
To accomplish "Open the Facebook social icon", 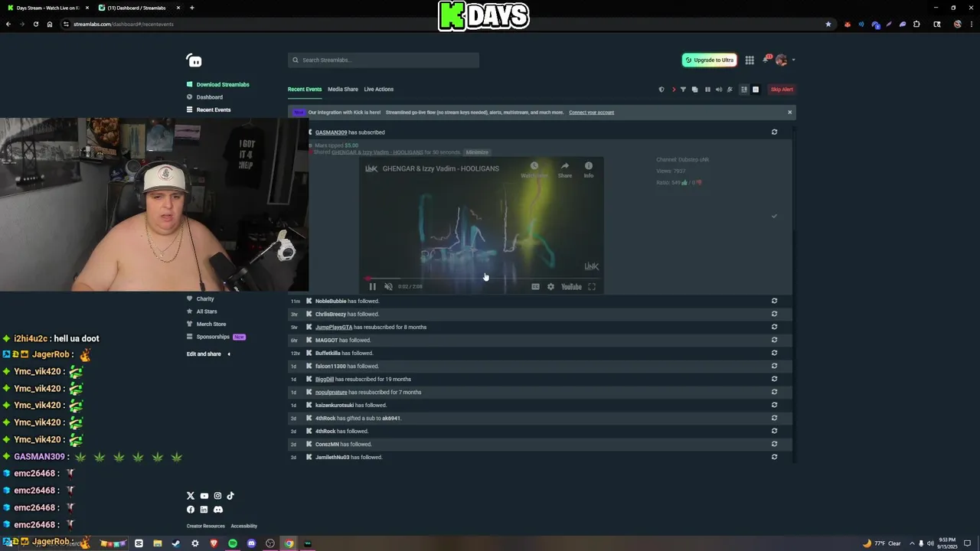I will click(x=191, y=510).
